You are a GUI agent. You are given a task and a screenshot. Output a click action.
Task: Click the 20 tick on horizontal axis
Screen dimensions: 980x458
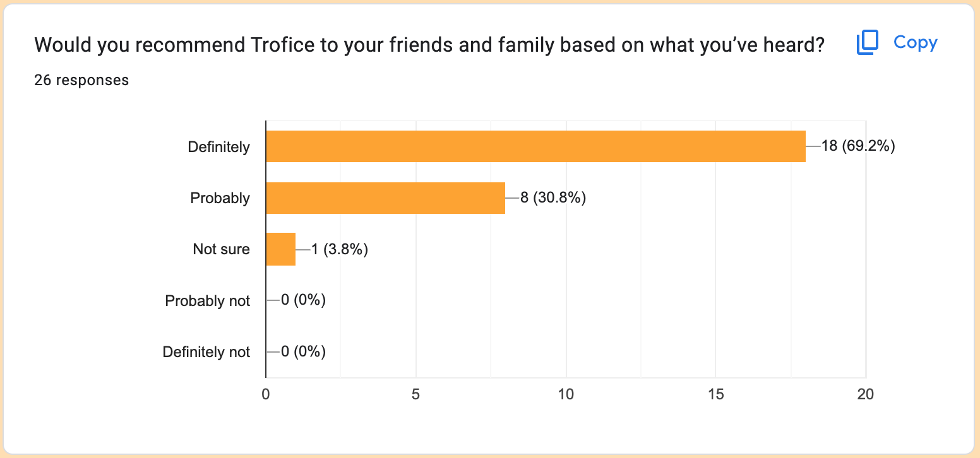[x=865, y=394]
